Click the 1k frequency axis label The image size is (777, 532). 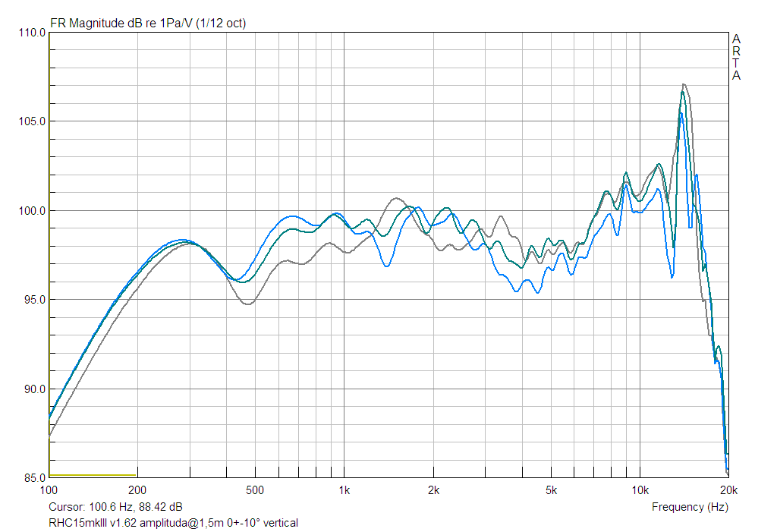click(x=344, y=490)
